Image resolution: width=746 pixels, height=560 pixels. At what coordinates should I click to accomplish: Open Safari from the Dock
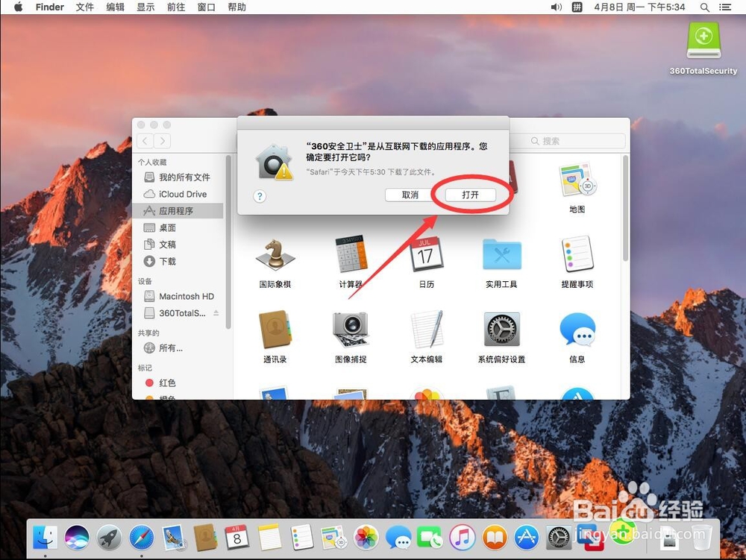142,537
